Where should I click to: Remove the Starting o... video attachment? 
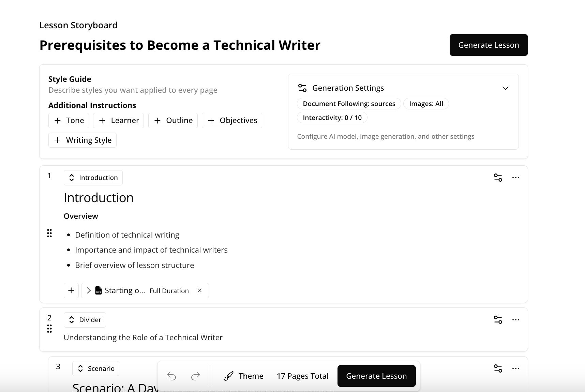tap(200, 290)
